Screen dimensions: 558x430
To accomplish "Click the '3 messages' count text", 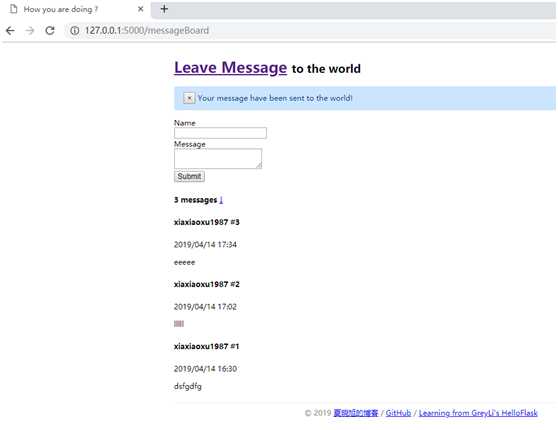I will pos(195,200).
